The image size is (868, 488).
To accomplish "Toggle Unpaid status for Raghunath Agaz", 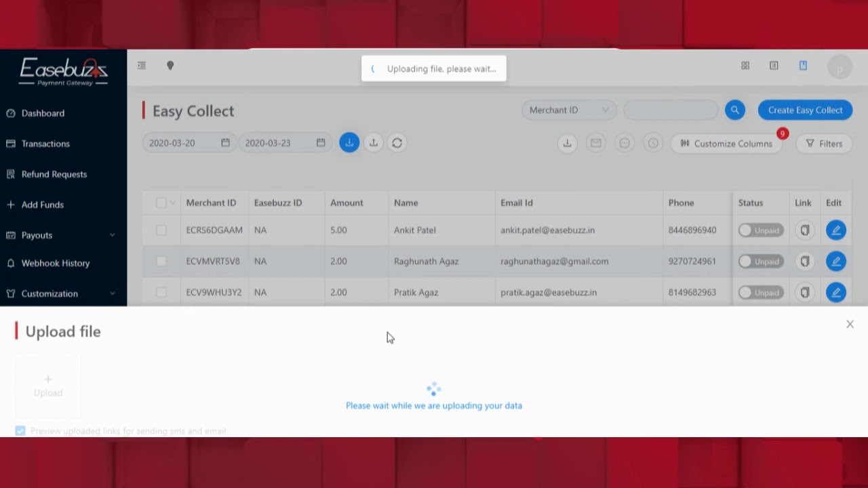I will [761, 261].
